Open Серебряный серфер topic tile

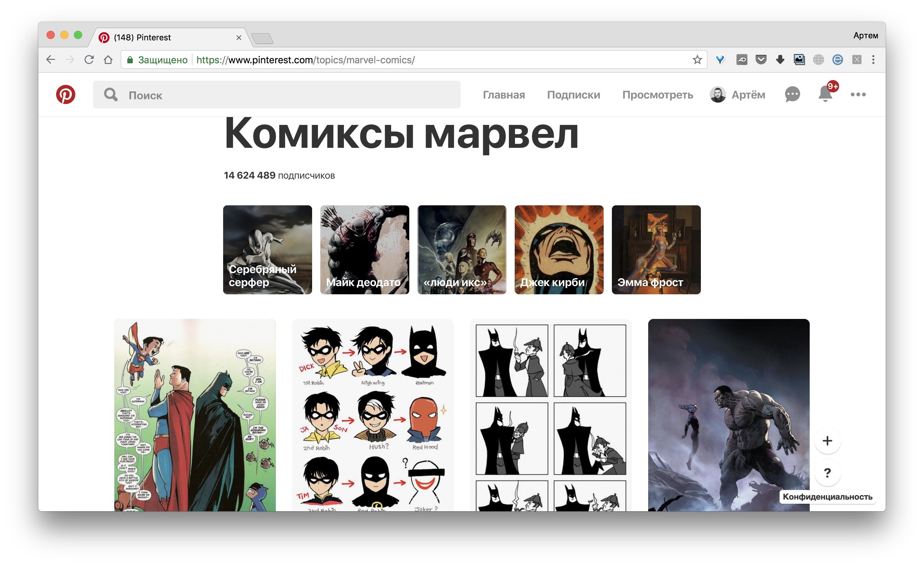pyautogui.click(x=267, y=249)
